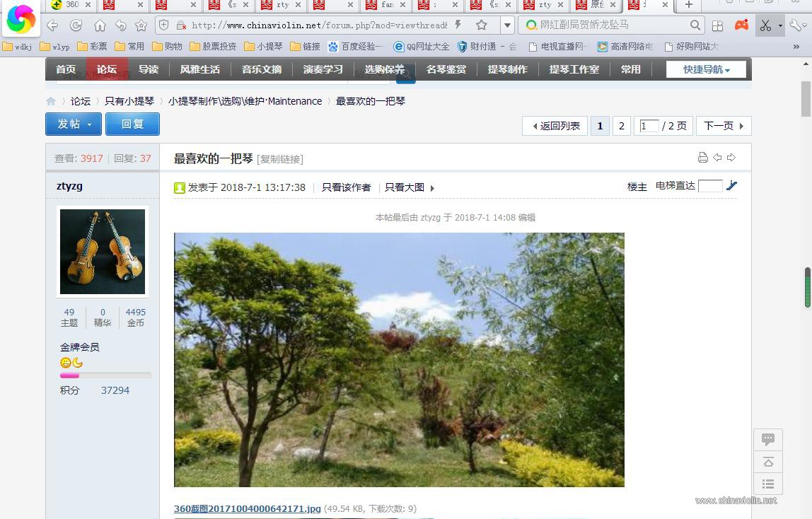Click the lightning speed mode icon
This screenshot has width=812, height=519.
pos(458,25)
